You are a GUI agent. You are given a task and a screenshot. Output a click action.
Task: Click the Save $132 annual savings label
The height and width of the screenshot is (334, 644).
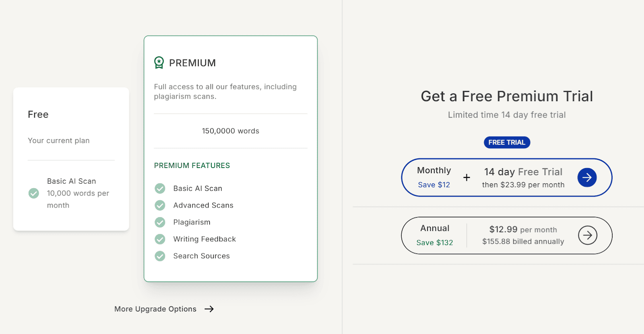(x=435, y=243)
